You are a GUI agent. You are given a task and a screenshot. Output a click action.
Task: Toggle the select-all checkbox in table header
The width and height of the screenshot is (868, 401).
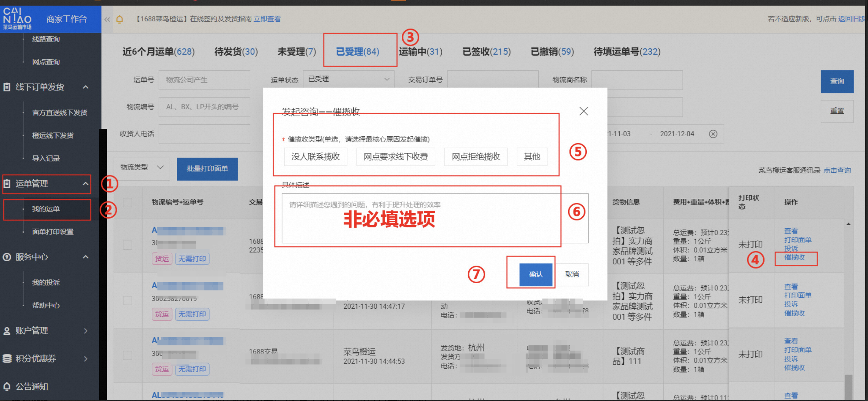click(x=127, y=202)
